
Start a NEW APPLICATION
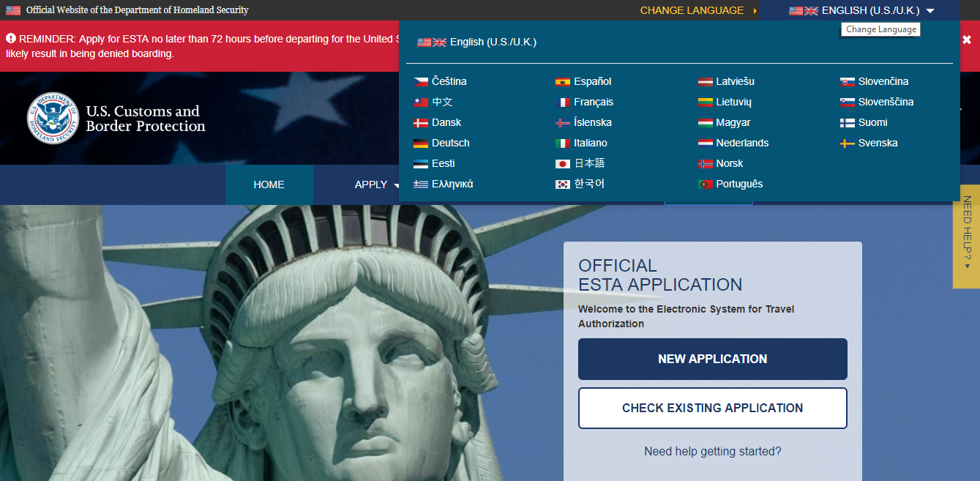(712, 359)
